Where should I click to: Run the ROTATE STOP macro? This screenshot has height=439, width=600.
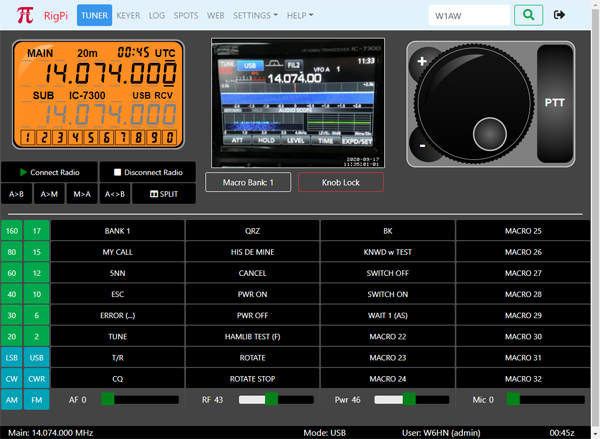(253, 379)
